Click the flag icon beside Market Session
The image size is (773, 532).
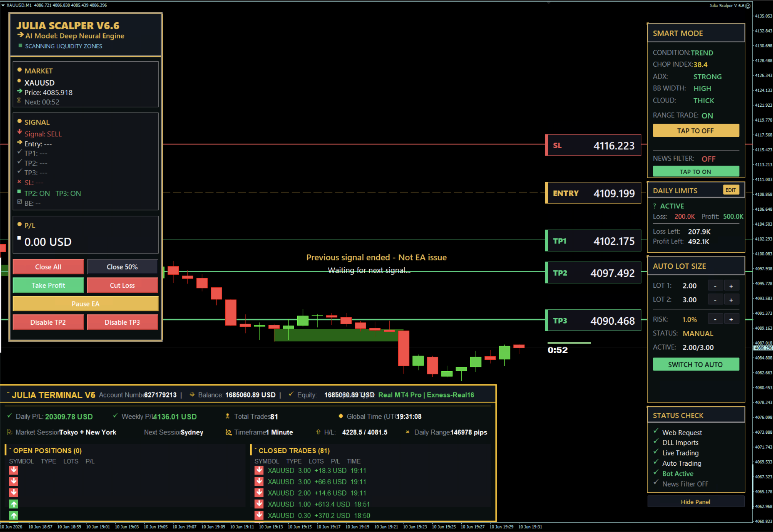tap(10, 432)
